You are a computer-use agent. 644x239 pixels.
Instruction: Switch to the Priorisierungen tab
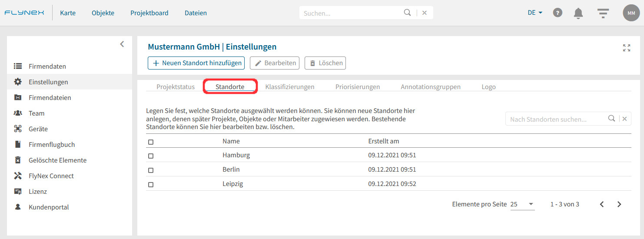tap(358, 86)
